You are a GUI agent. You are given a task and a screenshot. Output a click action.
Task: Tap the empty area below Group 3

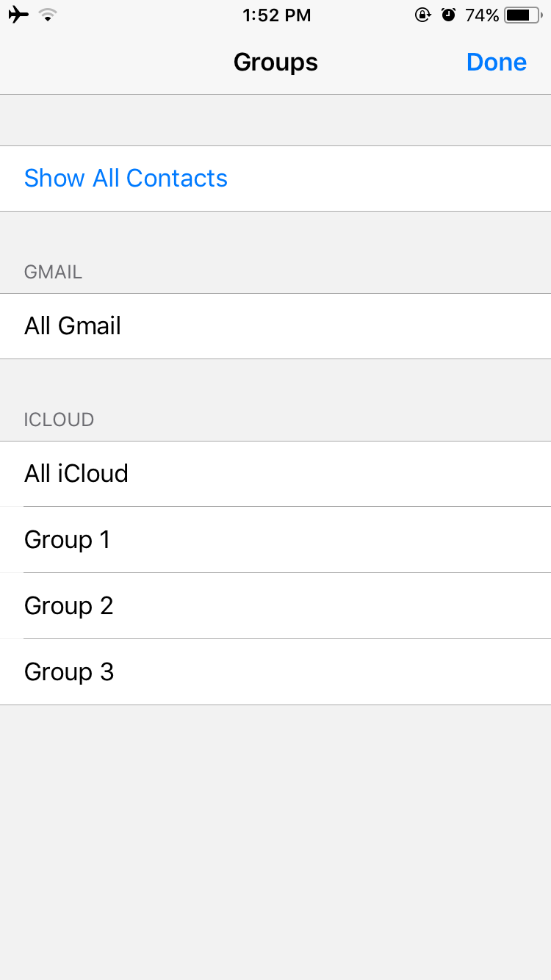[275, 837]
